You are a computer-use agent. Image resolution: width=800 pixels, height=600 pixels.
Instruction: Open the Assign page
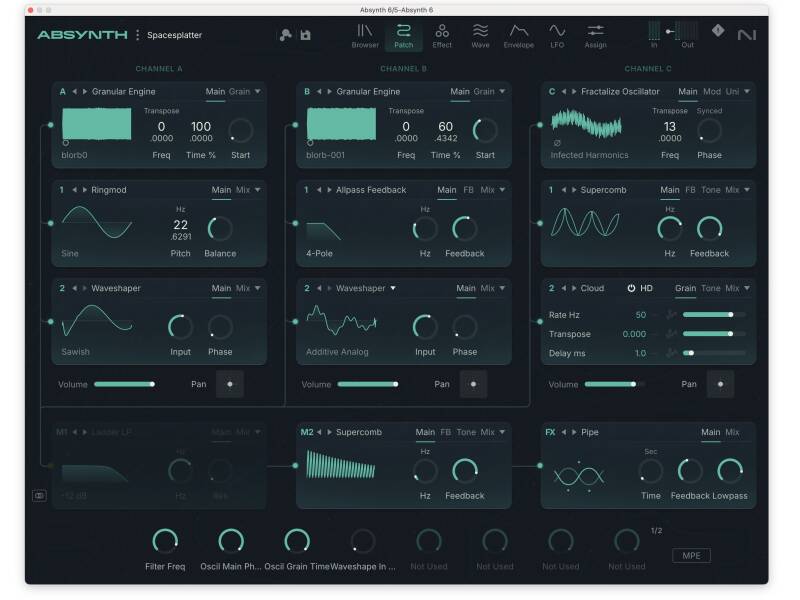595,35
